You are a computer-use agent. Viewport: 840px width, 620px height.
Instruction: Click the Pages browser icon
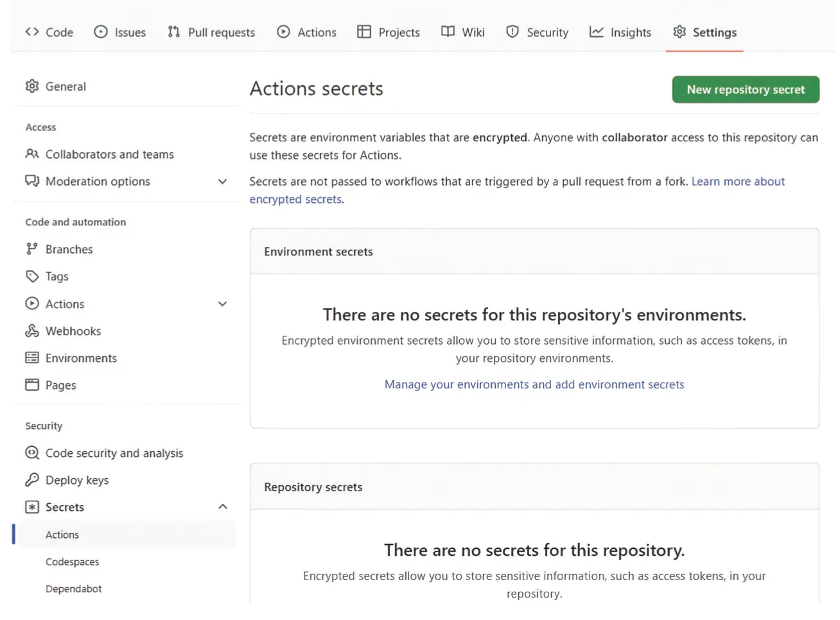(x=32, y=385)
